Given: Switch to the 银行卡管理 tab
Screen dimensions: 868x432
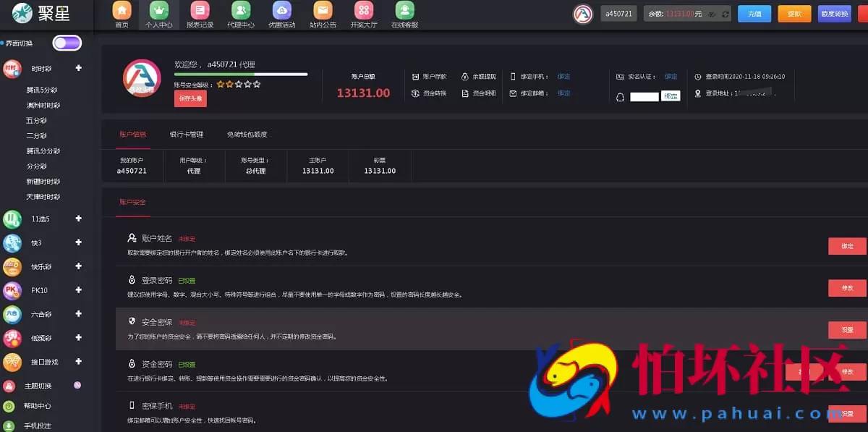Looking at the screenshot, I should coord(188,134).
